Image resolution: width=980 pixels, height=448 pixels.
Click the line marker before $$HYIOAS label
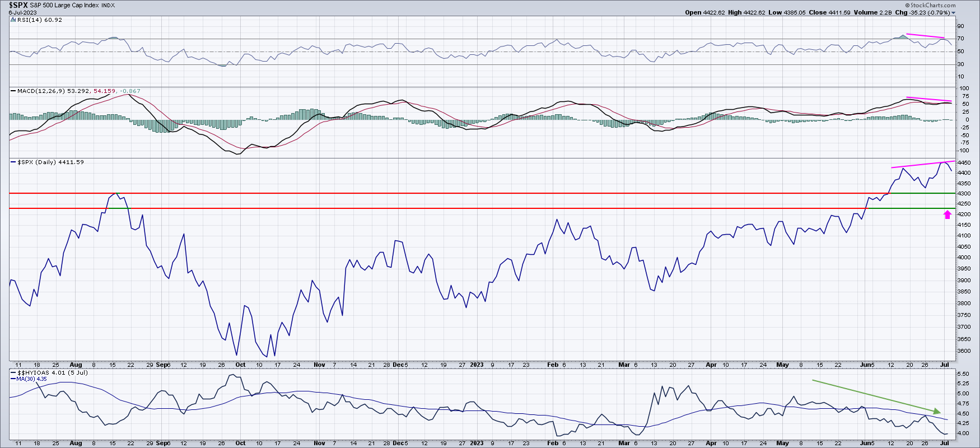tap(13, 372)
